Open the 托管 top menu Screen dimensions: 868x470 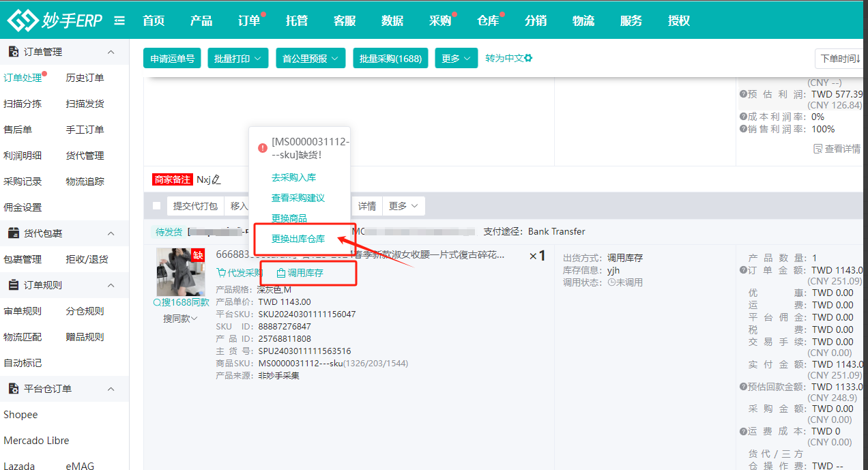click(297, 20)
